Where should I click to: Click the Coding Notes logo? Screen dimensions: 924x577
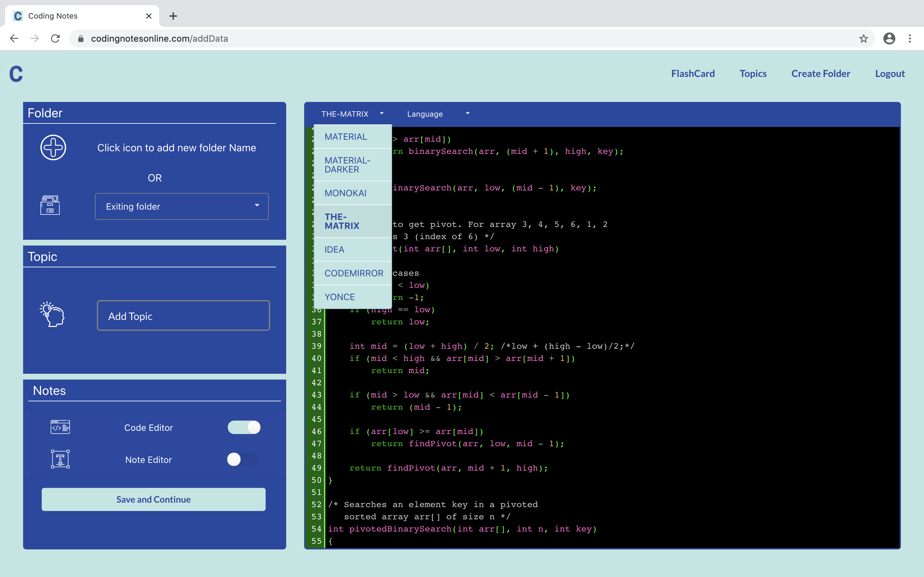tap(16, 74)
